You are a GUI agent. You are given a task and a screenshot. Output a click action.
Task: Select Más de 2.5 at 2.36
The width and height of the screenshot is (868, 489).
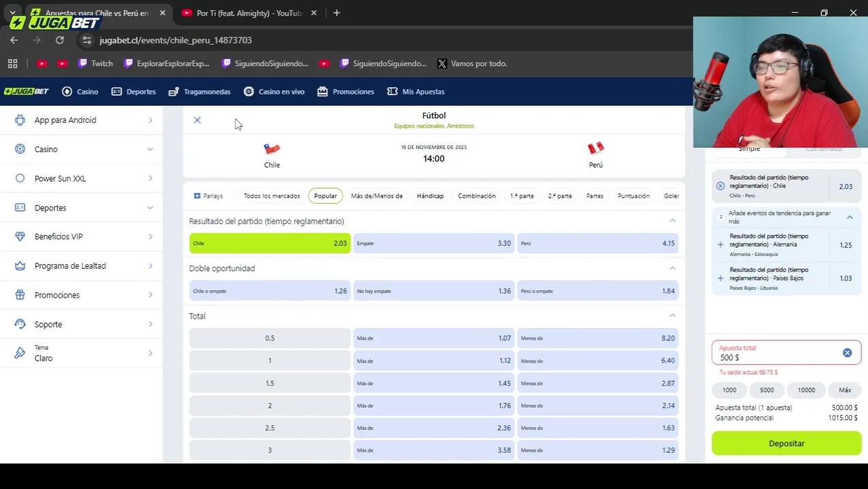(x=433, y=428)
